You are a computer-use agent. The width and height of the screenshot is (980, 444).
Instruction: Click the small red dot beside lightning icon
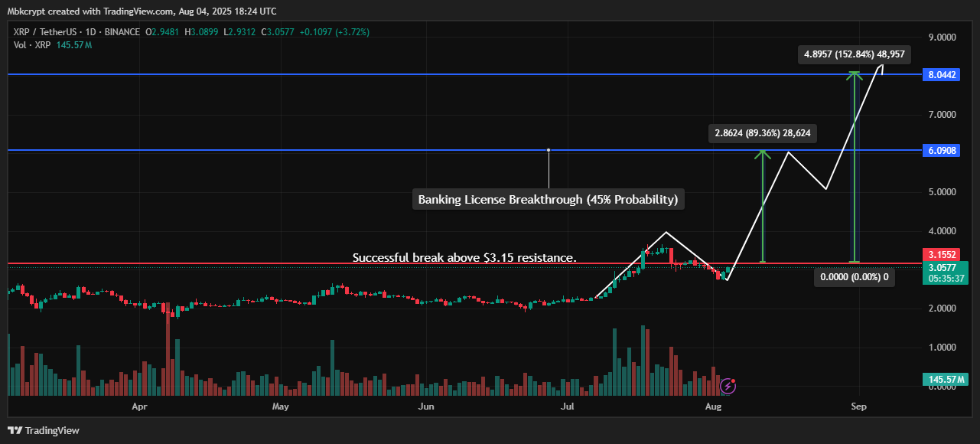click(734, 380)
